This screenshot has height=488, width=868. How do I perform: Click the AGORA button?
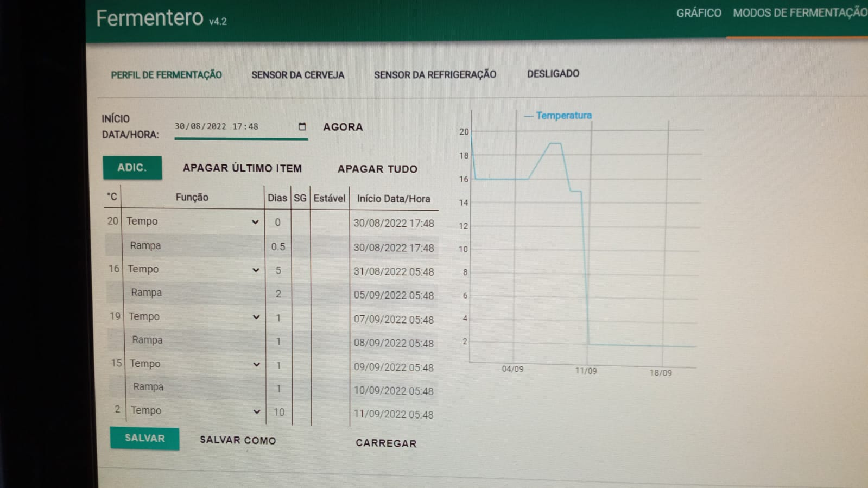(x=343, y=127)
